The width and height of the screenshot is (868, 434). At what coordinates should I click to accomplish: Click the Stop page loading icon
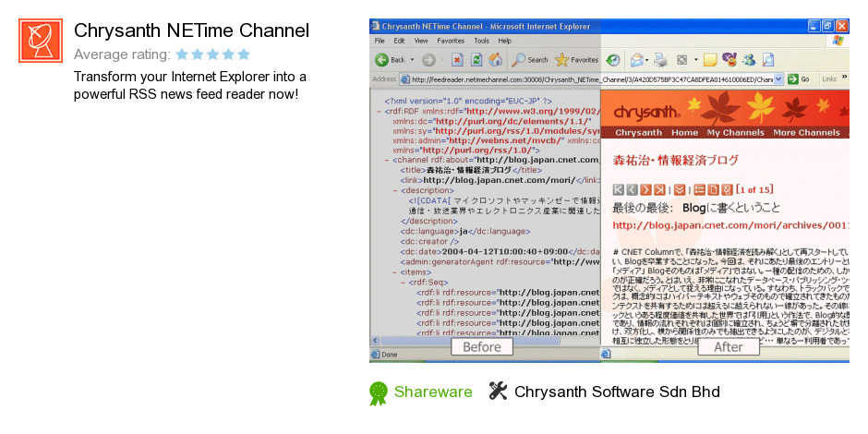[457, 60]
